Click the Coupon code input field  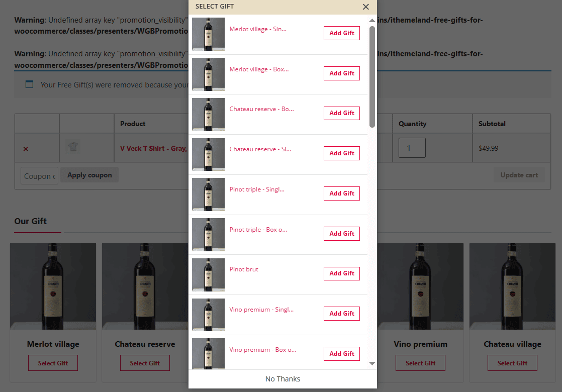[39, 175]
